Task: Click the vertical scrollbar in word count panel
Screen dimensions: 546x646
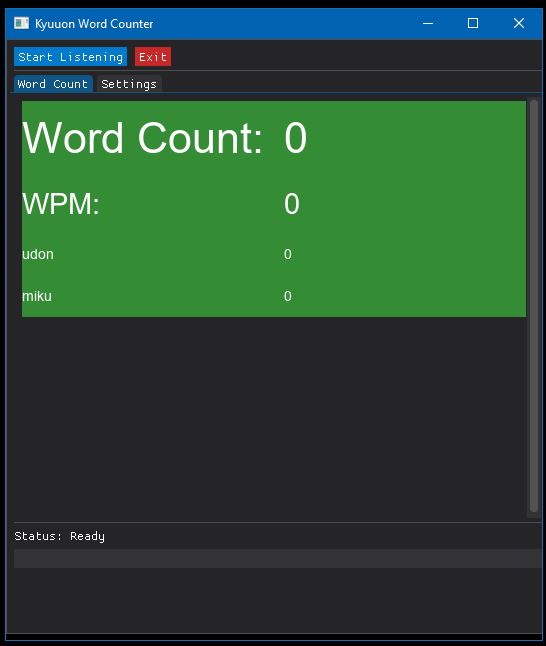Action: (534, 306)
